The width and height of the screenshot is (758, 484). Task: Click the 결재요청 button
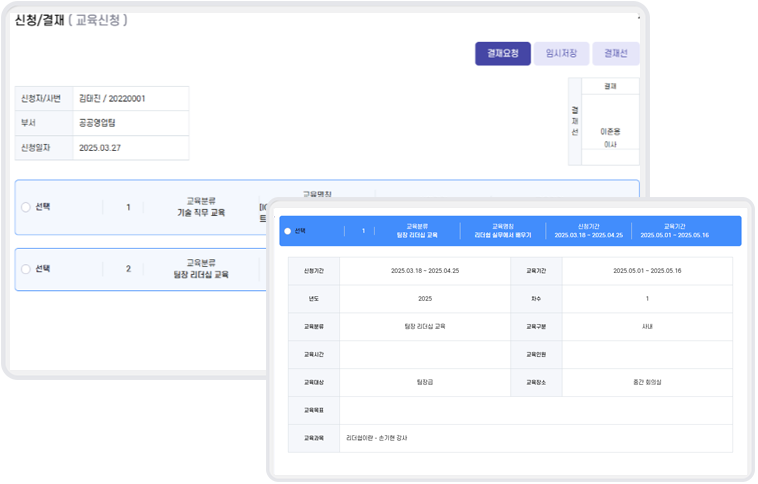point(502,54)
